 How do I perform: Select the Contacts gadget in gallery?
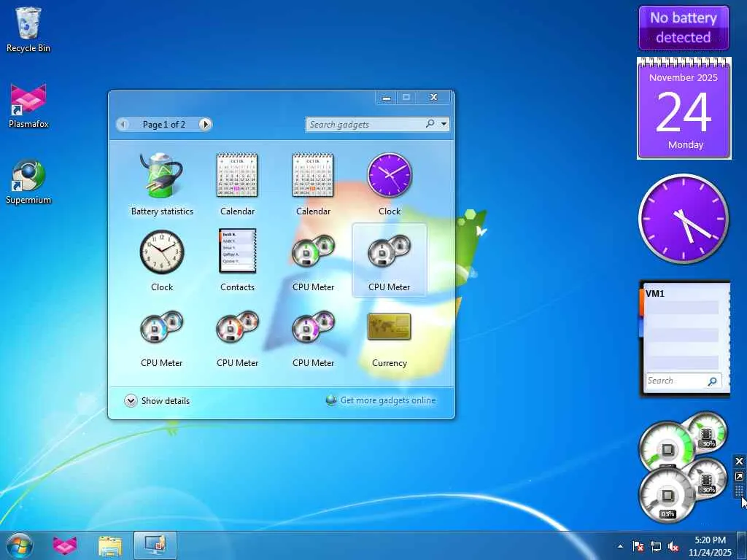point(237,260)
